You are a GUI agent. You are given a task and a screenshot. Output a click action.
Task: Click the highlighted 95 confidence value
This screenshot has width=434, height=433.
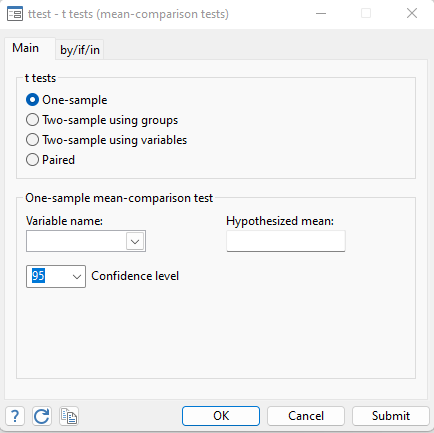click(x=38, y=276)
